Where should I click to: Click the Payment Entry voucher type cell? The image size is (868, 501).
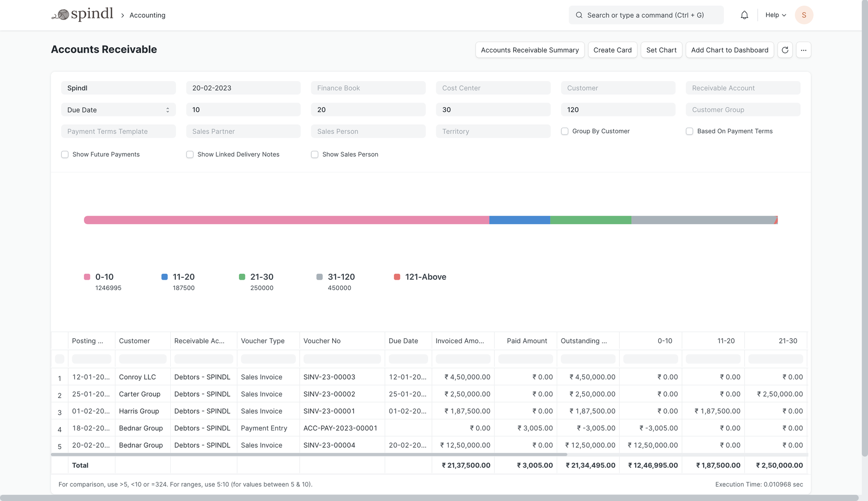pos(268,428)
